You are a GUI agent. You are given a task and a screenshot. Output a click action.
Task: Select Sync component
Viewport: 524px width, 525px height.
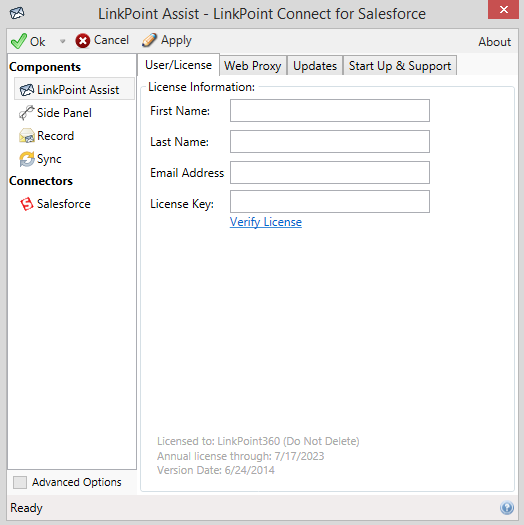[x=49, y=159]
